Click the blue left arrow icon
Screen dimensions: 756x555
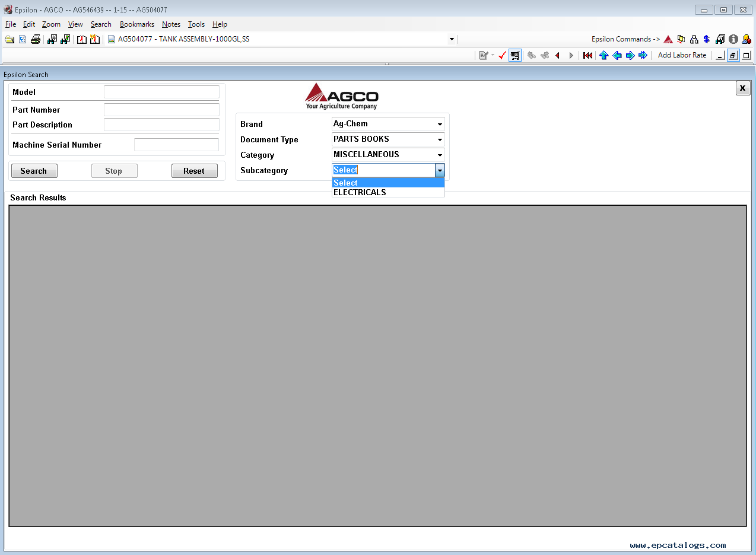coord(617,55)
